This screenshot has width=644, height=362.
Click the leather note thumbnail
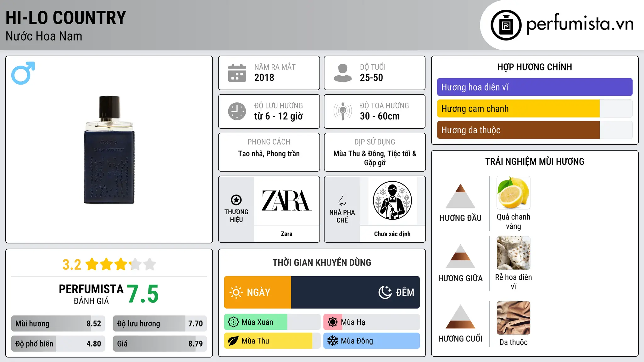tap(514, 318)
